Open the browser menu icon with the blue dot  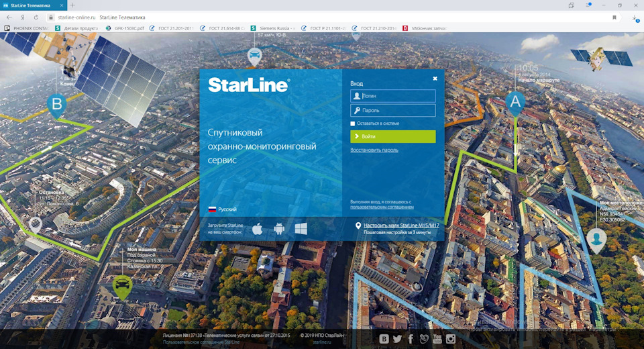[588, 5]
